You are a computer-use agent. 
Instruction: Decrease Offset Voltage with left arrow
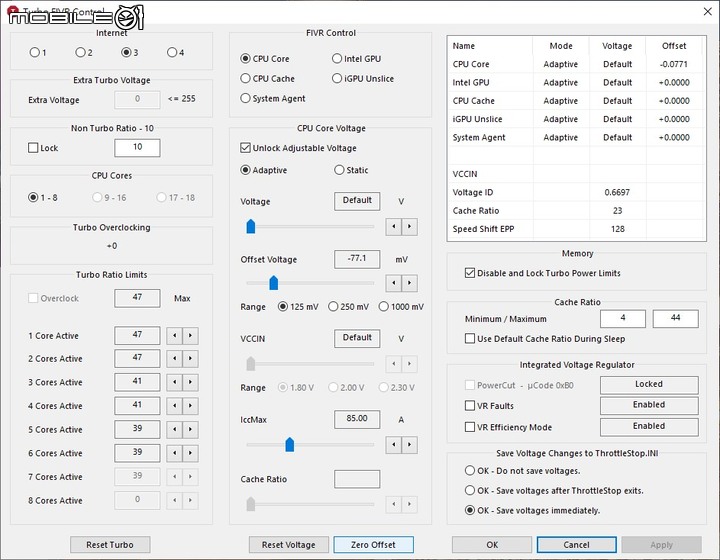pyautogui.click(x=394, y=283)
